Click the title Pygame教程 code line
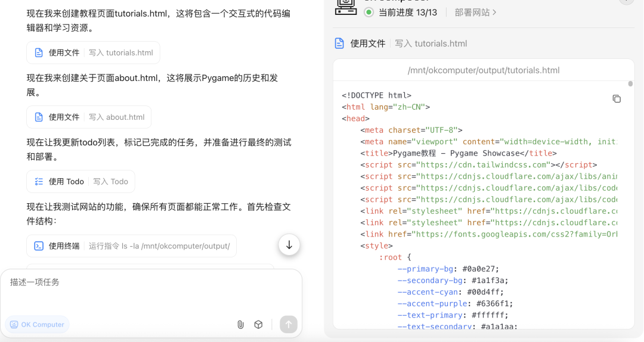The image size is (644, 342). 459,153
